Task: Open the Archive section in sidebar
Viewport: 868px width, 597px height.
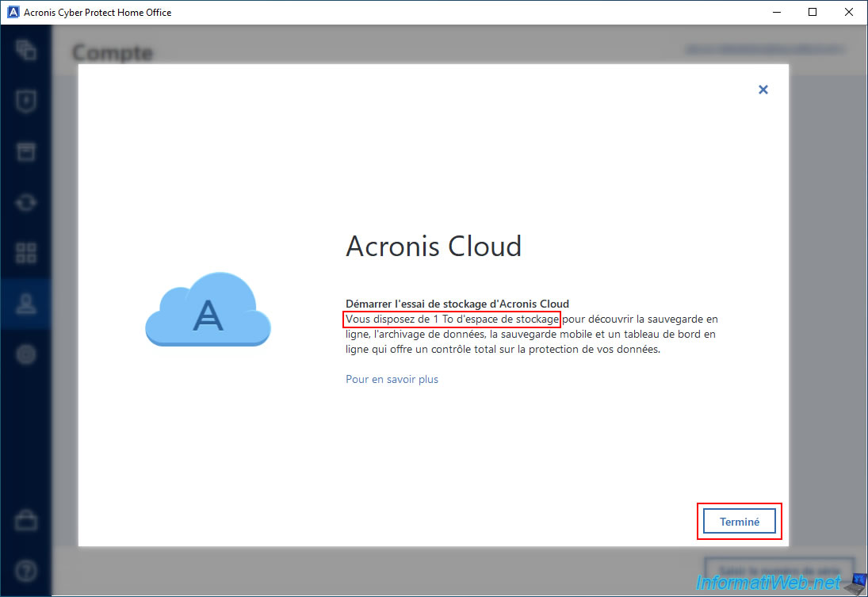Action: click(x=26, y=151)
